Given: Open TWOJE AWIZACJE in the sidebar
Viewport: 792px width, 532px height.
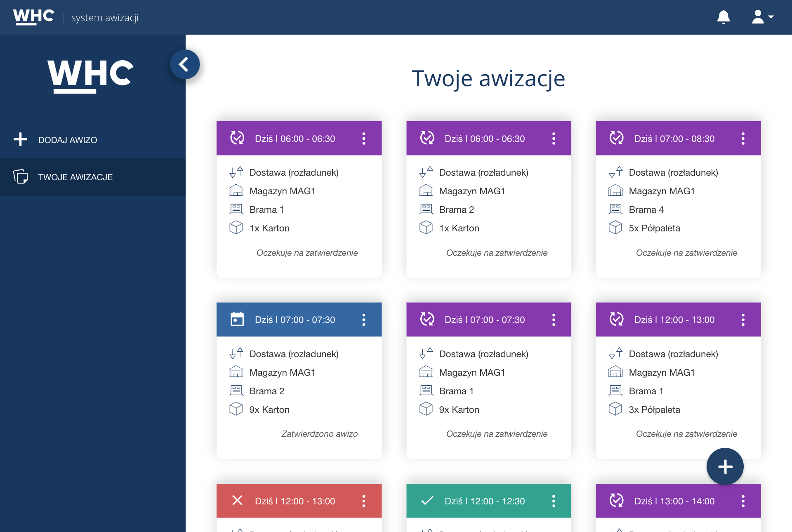Looking at the screenshot, I should pos(93,177).
